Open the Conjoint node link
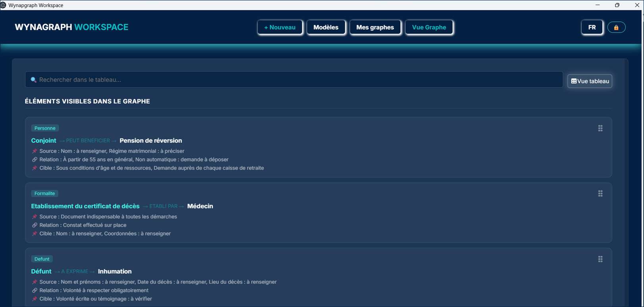644x307 pixels. point(44,140)
